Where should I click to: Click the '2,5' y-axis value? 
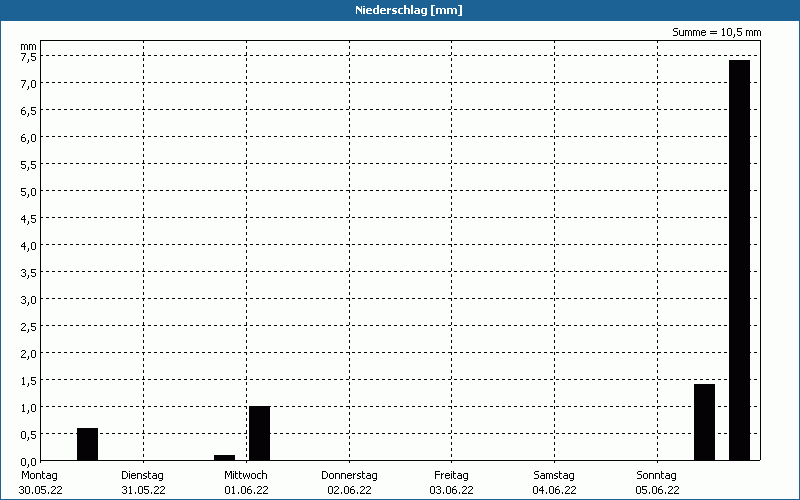pyautogui.click(x=29, y=327)
